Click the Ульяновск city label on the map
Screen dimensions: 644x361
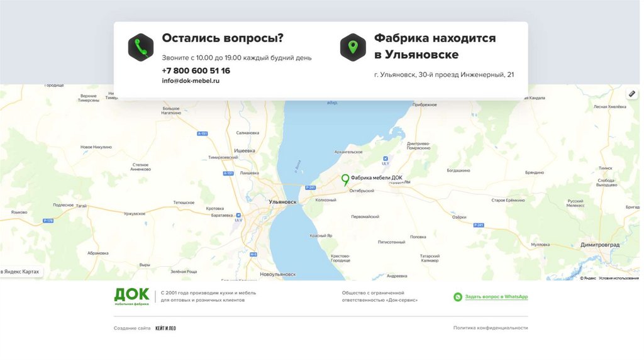point(282,202)
